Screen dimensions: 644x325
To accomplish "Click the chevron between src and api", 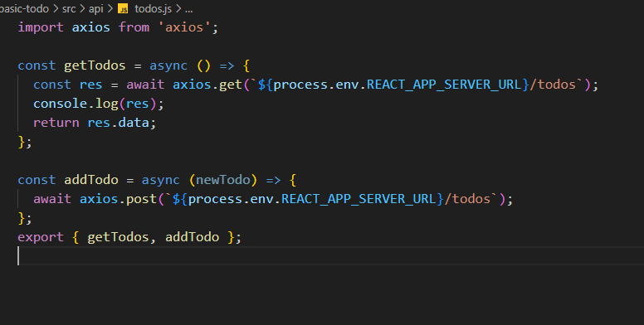I will 82,8.
